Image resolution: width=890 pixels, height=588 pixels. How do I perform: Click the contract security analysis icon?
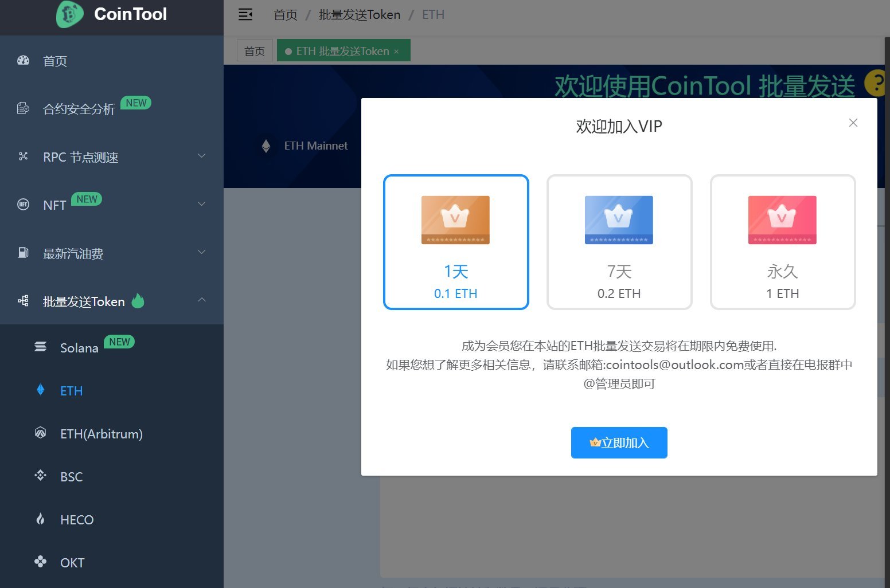pos(23,108)
